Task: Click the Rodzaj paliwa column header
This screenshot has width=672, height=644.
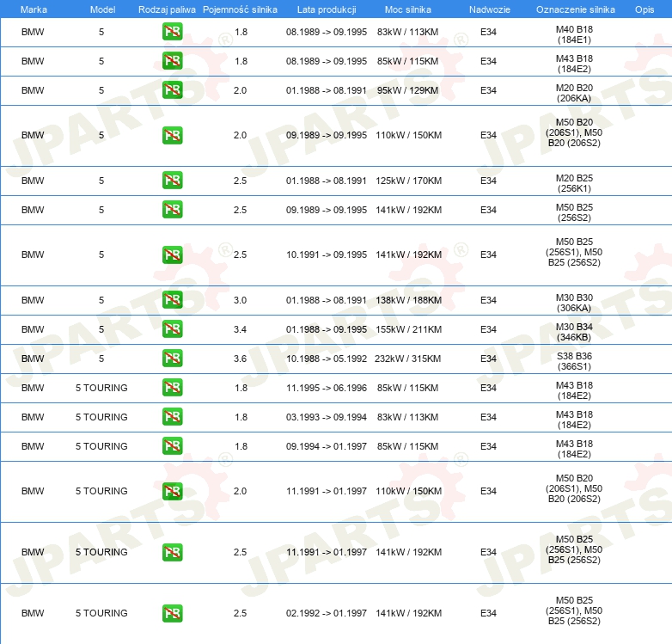Action: click(167, 9)
